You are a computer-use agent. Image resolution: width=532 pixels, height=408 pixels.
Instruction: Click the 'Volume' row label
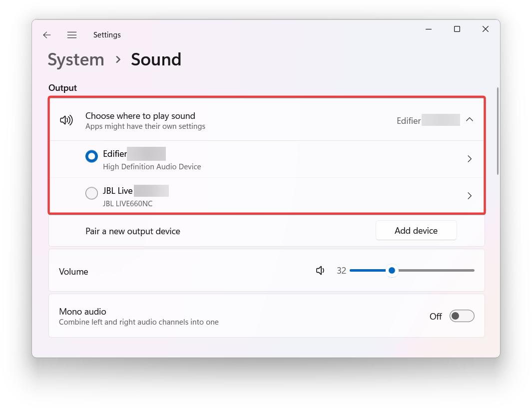click(73, 272)
